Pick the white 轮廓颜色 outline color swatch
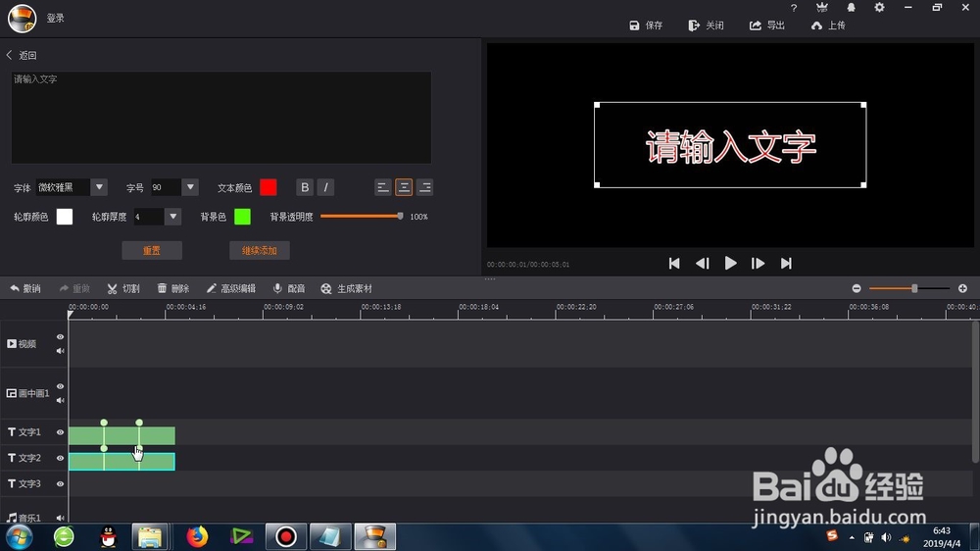Image resolution: width=980 pixels, height=551 pixels. coord(65,217)
